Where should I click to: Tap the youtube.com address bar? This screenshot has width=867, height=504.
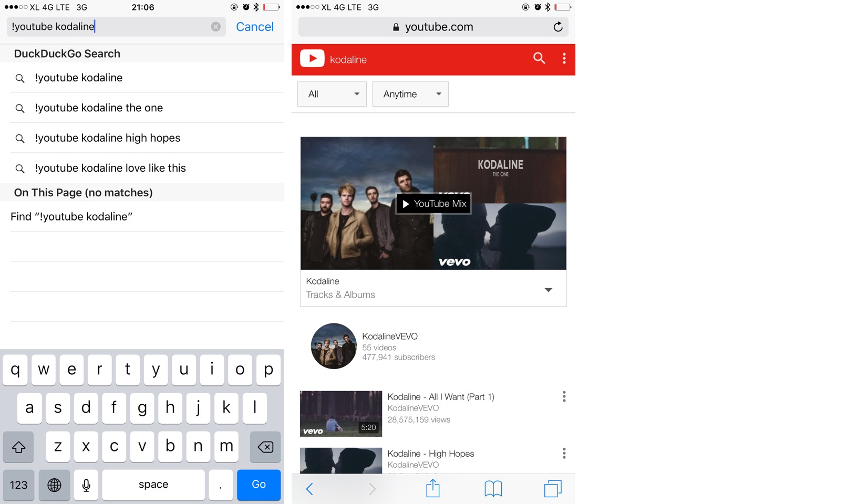coord(434,27)
